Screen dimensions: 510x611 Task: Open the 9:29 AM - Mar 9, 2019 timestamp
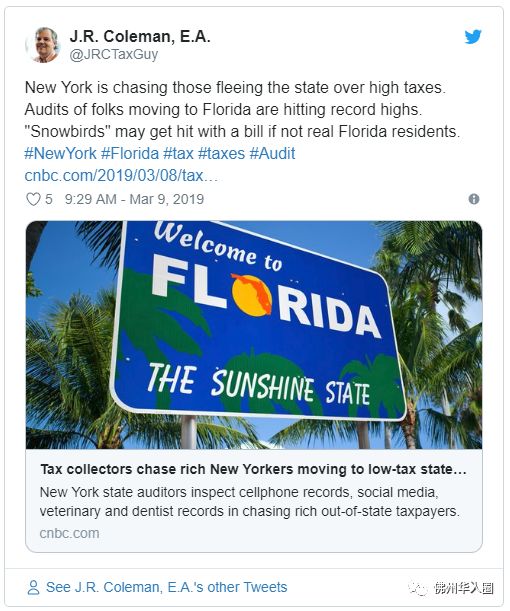coord(134,199)
